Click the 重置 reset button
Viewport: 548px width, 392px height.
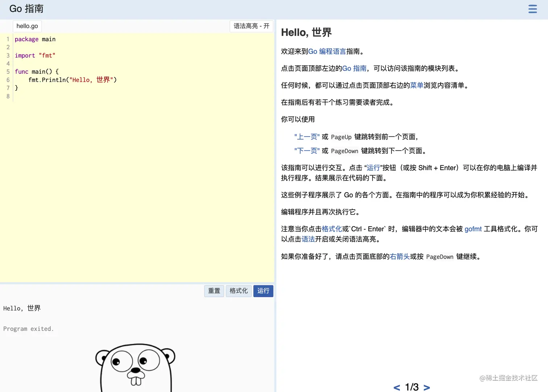pos(214,291)
